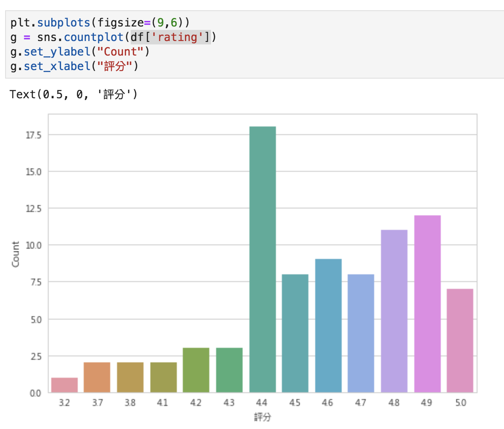
Task: Click the 5.0 y-axis tick label
Action: tap(36, 320)
